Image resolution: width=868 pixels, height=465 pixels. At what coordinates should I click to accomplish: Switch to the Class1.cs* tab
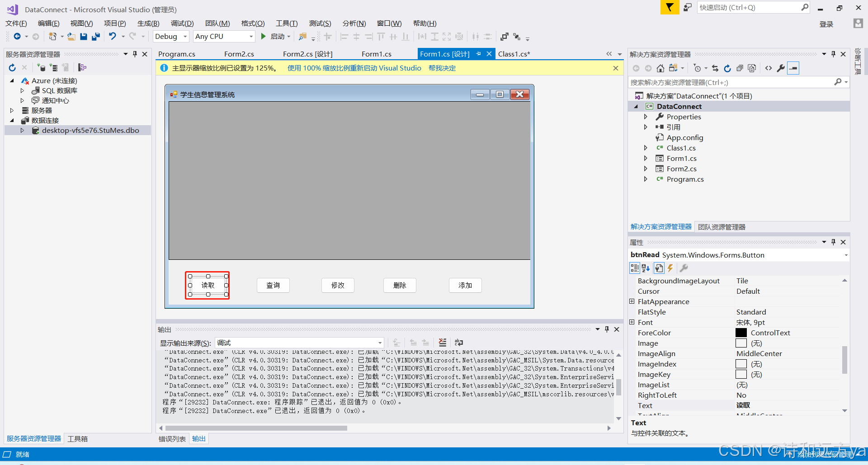click(514, 54)
